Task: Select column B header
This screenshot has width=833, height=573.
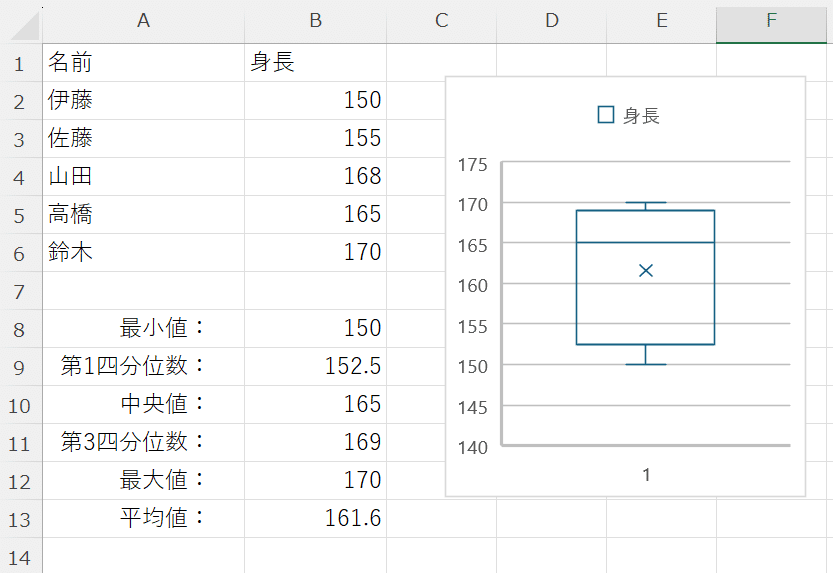Action: [x=316, y=21]
